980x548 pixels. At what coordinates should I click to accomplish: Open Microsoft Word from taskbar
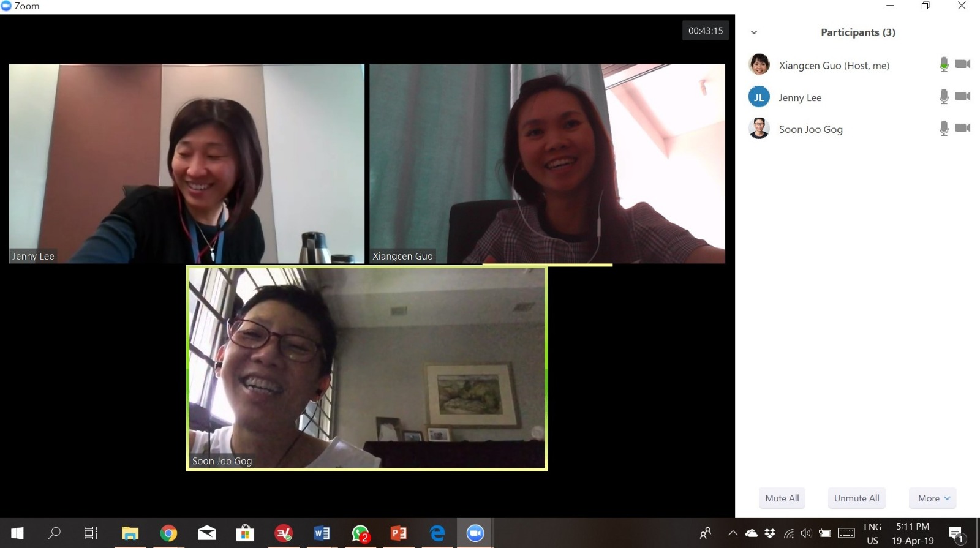click(x=322, y=533)
